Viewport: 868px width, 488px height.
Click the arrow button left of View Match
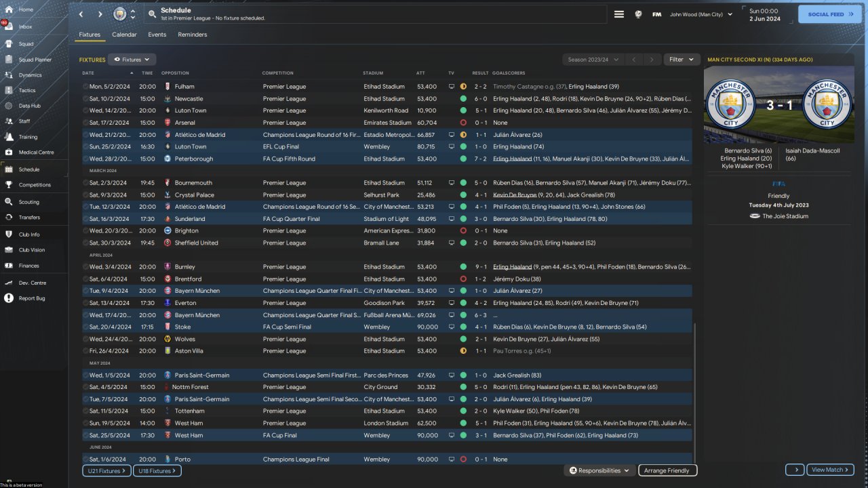[x=795, y=470]
